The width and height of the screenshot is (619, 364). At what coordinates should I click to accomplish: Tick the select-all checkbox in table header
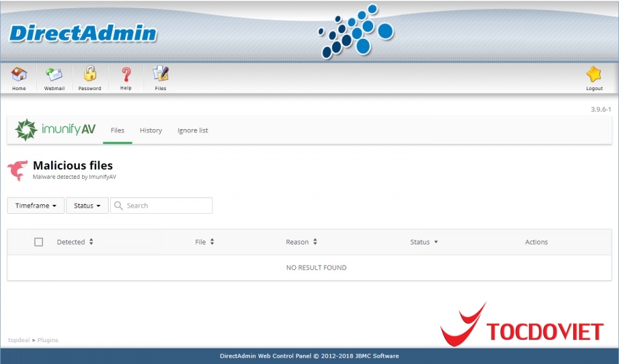(x=38, y=242)
